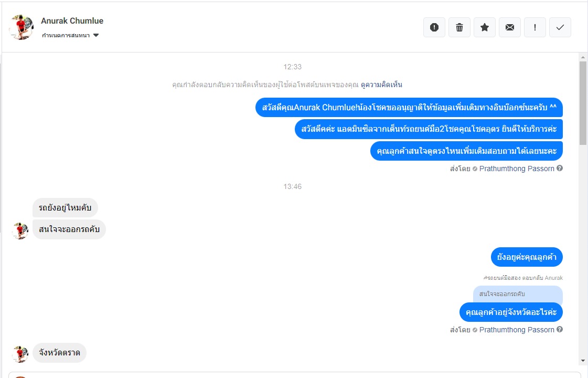Delete conversation with the trash icon
This screenshot has width=588, height=378.
tap(459, 27)
